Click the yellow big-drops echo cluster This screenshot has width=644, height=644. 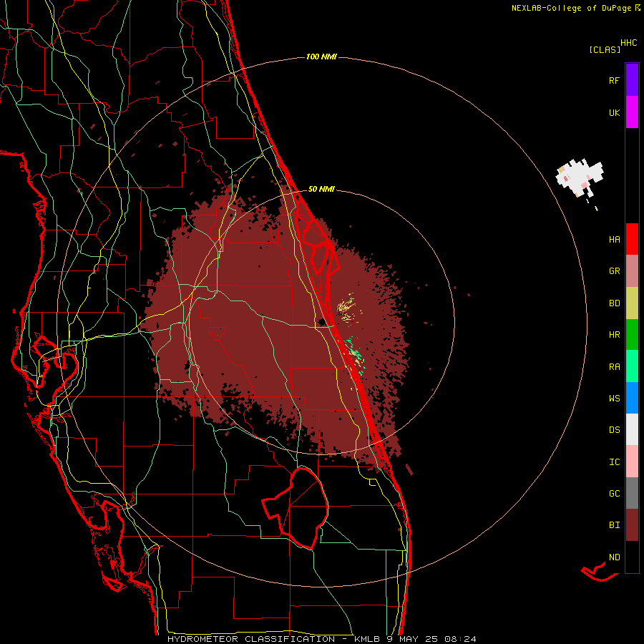[x=348, y=307]
